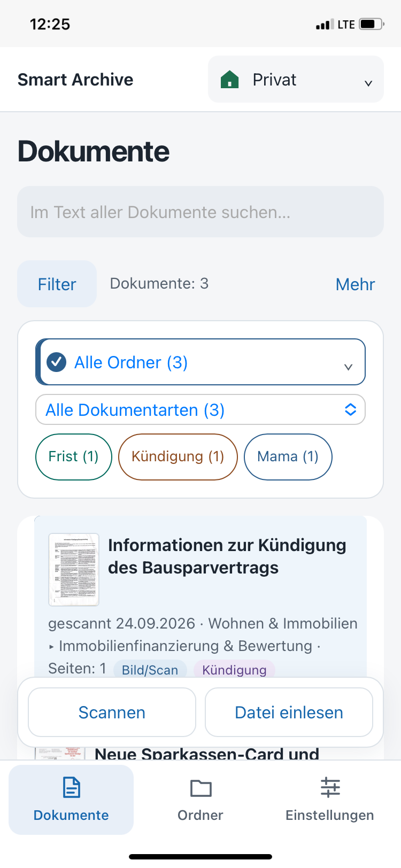The width and height of the screenshot is (401, 868).
Task: Click the signal strength bars icon
Action: [x=324, y=25]
